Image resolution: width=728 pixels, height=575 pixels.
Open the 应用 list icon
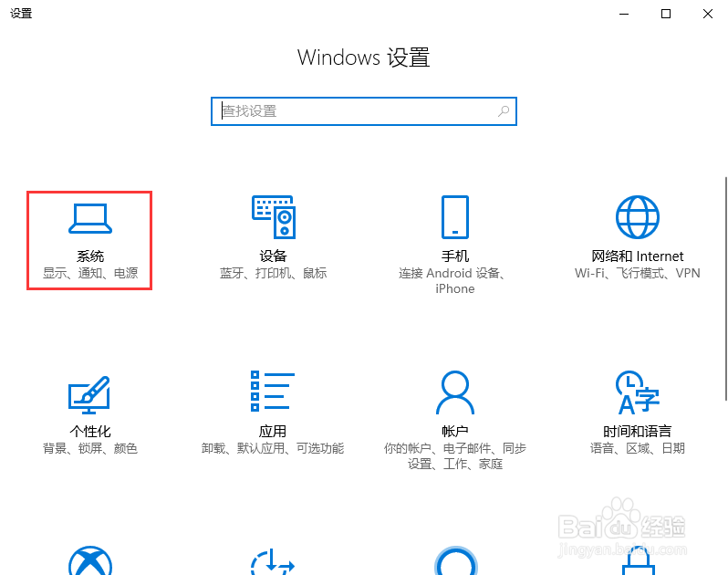point(273,391)
